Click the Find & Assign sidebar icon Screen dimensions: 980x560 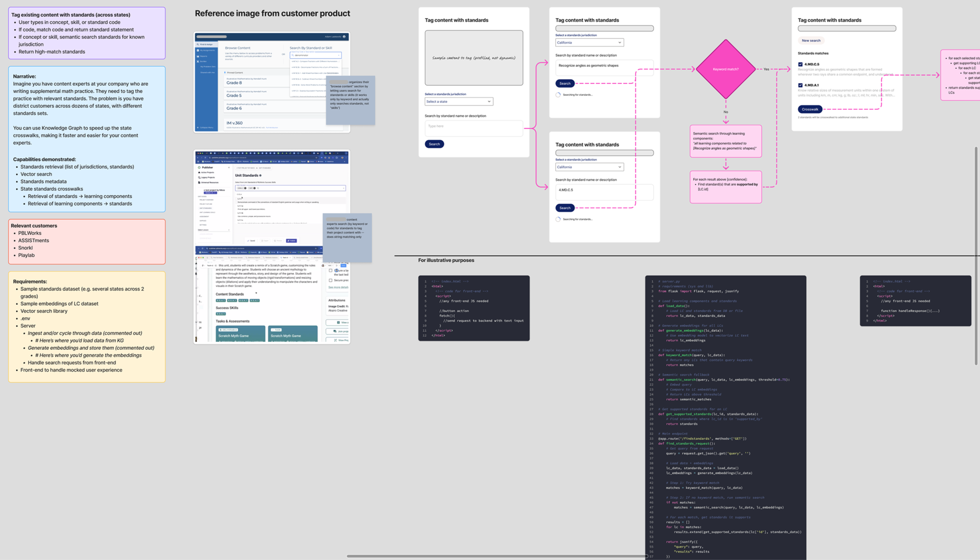tap(198, 44)
